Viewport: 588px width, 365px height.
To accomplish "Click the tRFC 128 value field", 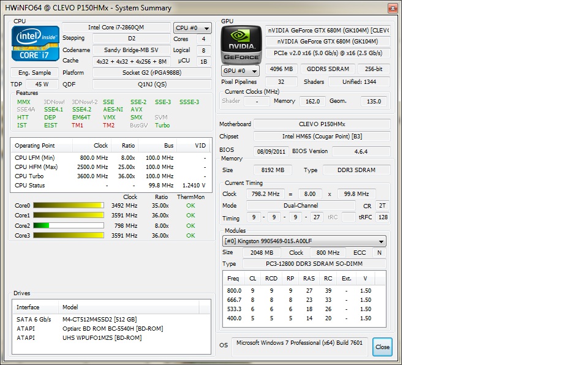I will click(383, 217).
